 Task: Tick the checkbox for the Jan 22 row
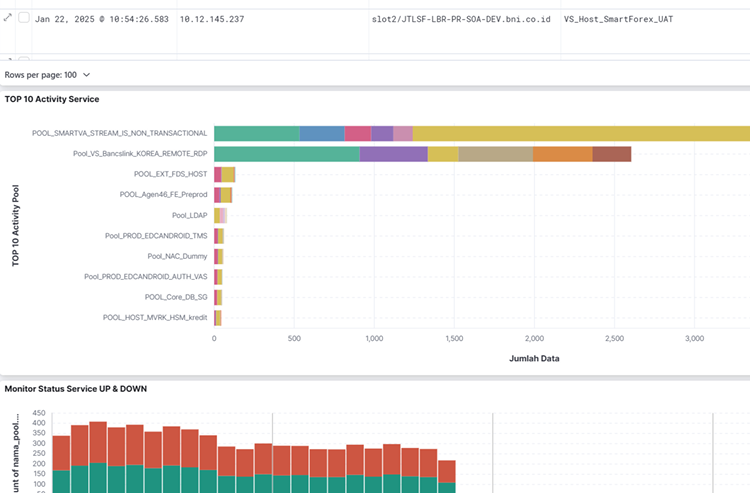(24, 18)
